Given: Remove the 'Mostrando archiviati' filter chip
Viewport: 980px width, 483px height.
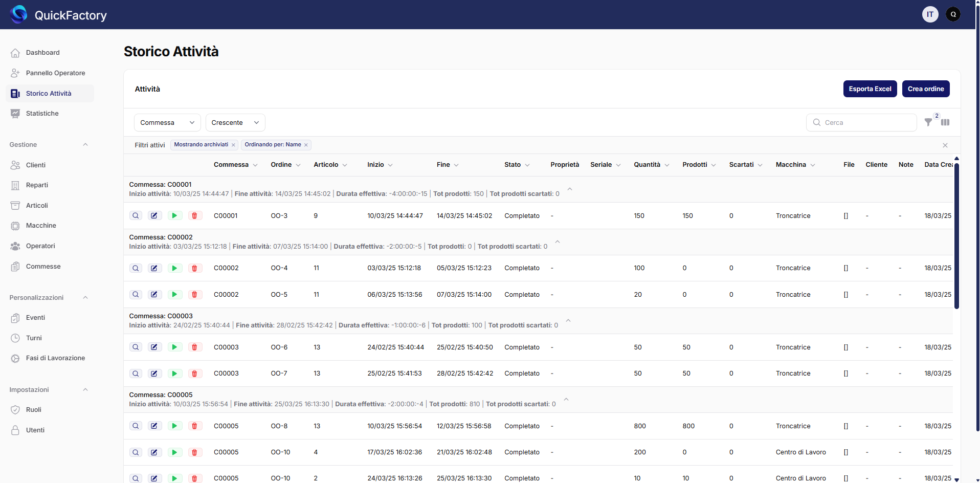Looking at the screenshot, I should click(234, 145).
